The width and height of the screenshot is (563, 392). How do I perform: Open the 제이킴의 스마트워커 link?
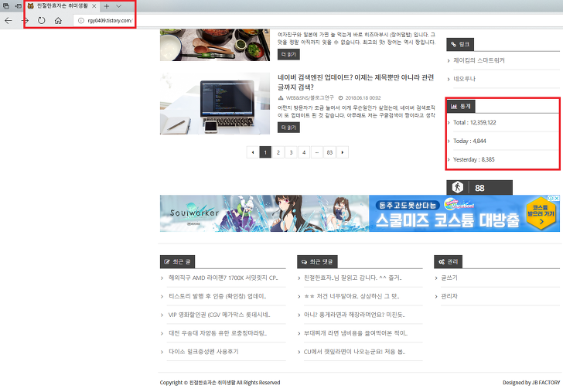(479, 60)
